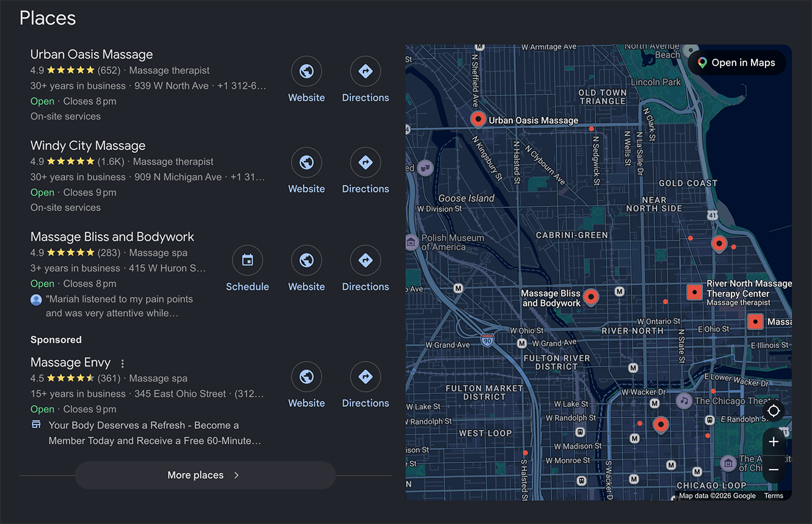Click Massage Bliss and Bodywork map pin
812x524 pixels.
[x=590, y=296]
